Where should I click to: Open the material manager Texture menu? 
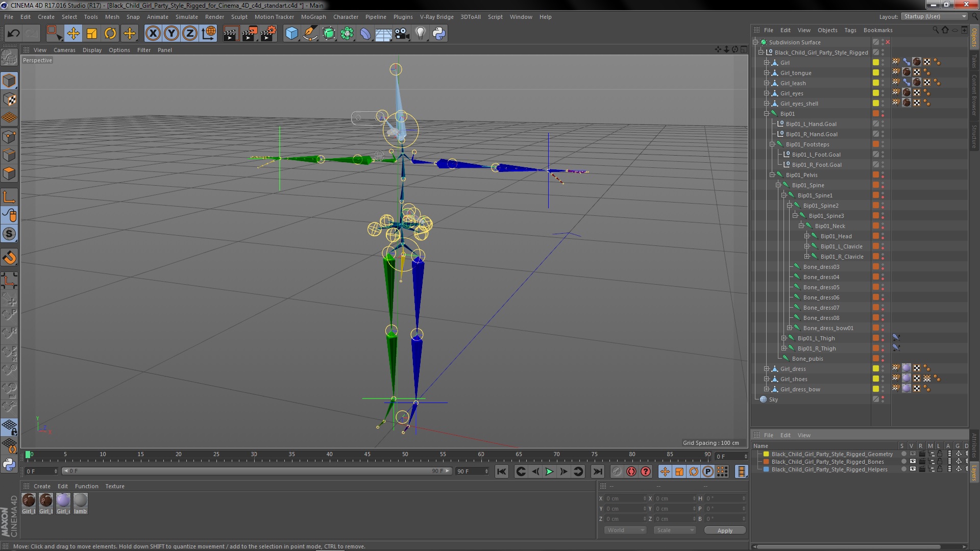pyautogui.click(x=115, y=486)
